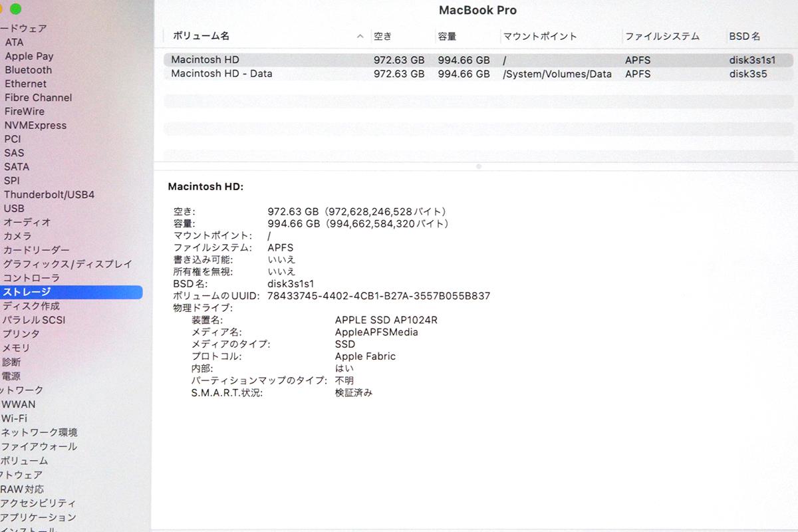Click the volume UUID value text
The height and width of the screenshot is (532, 798).
(x=379, y=296)
